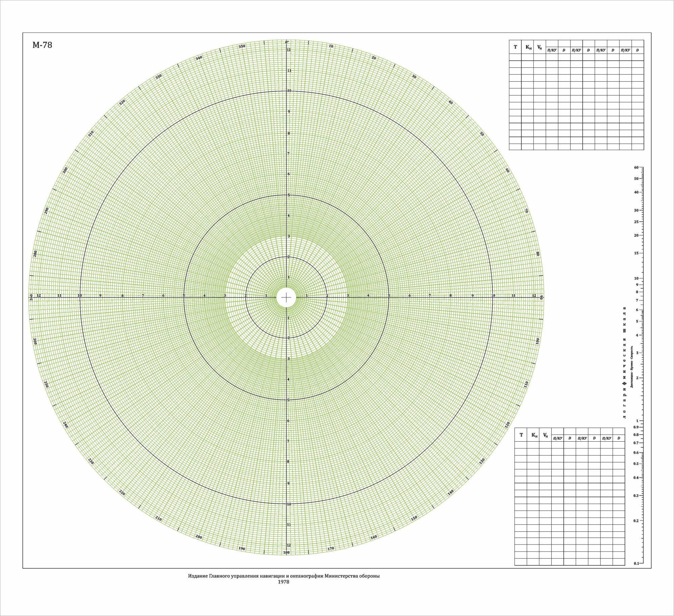Click the Vн header in upper table
Image resolution: width=674 pixels, height=616 pixels.
[x=540, y=47]
